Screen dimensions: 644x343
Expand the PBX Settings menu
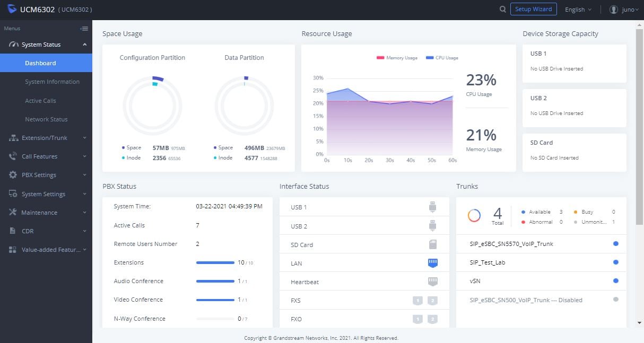46,175
